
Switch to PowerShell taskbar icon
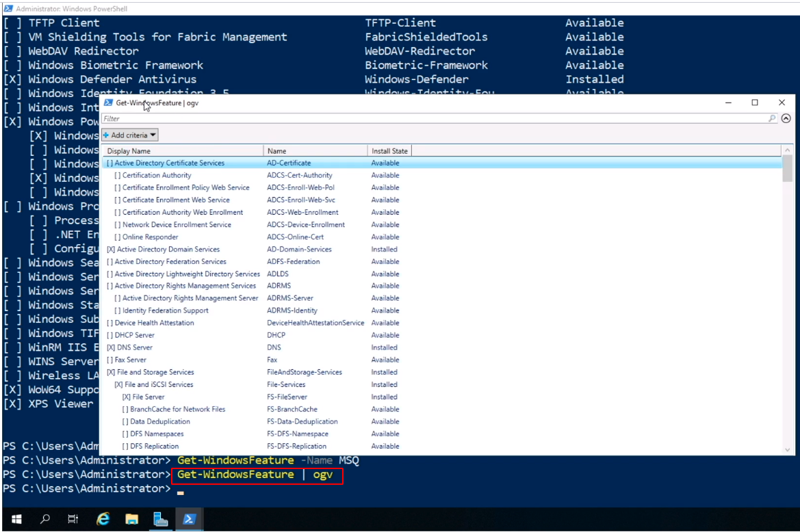tap(189, 520)
